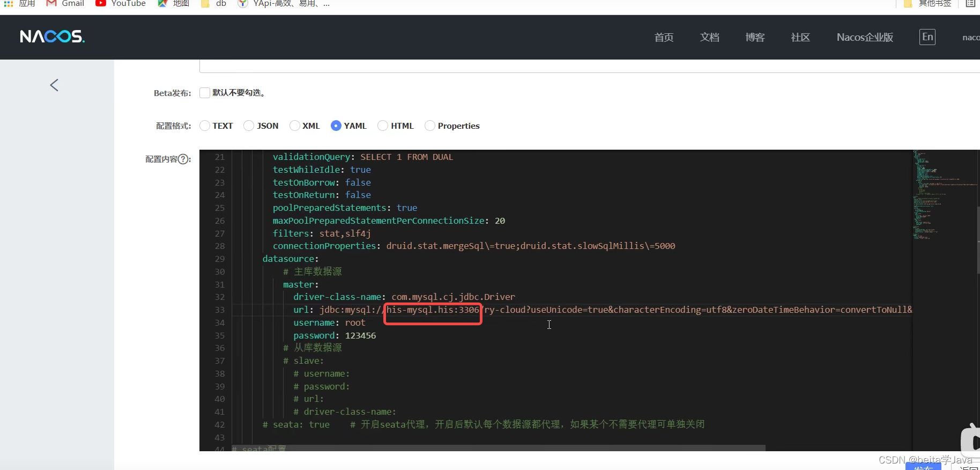Click the maxPoolPreparedStatementPerConnectionSize line
This screenshot has width=980, height=470.
point(389,221)
